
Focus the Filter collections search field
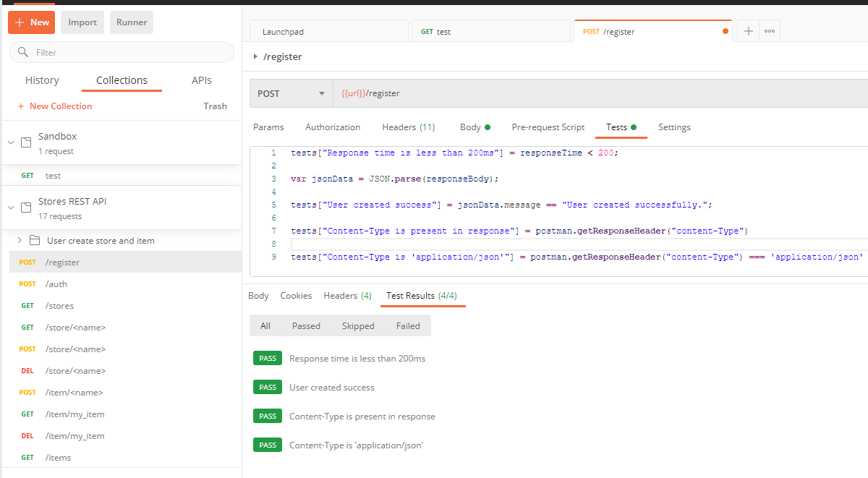(x=122, y=52)
